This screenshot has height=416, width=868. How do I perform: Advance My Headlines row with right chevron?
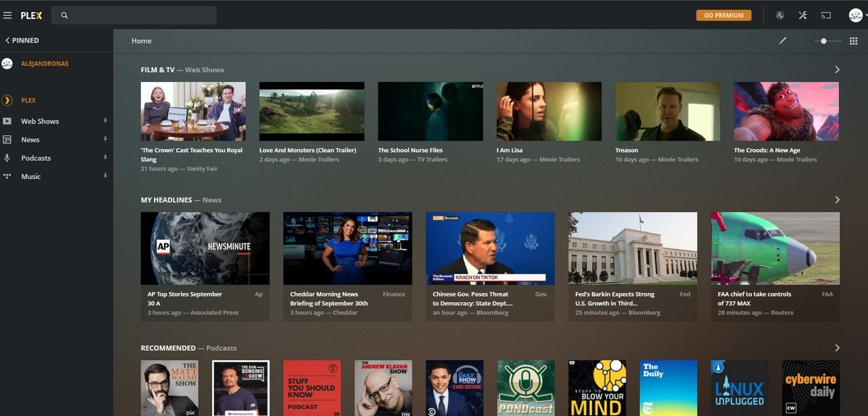pyautogui.click(x=837, y=200)
